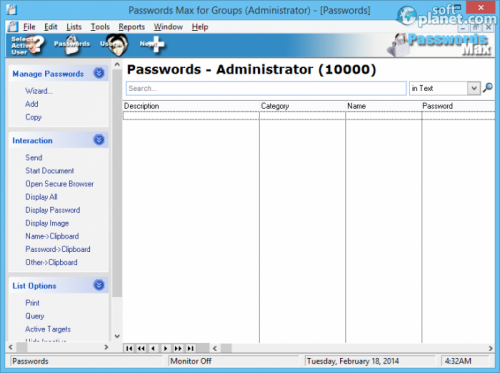Jump to first record navigation button
This screenshot has height=373, width=500.
(129, 348)
